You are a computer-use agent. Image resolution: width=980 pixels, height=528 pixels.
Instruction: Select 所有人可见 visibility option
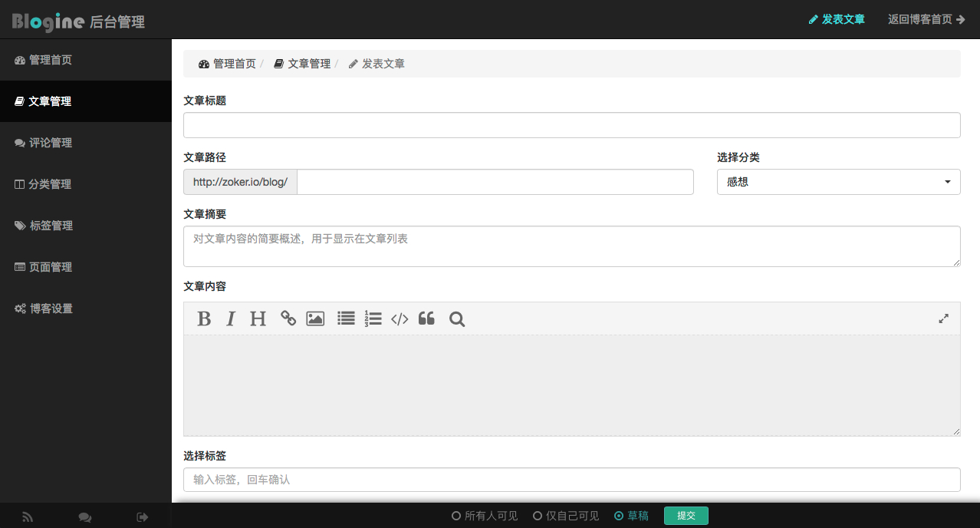pos(485,516)
